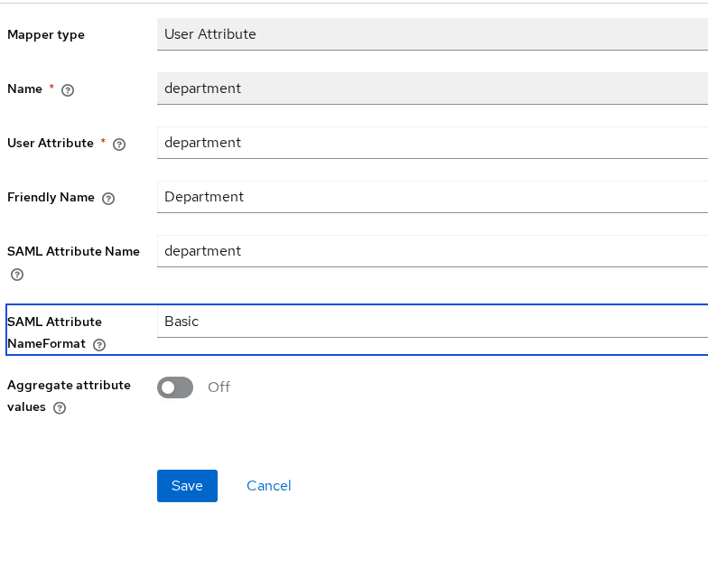Screen dimensions: 708x588
Task: Edit the Friendly Name input containing Department
Action: point(433,197)
